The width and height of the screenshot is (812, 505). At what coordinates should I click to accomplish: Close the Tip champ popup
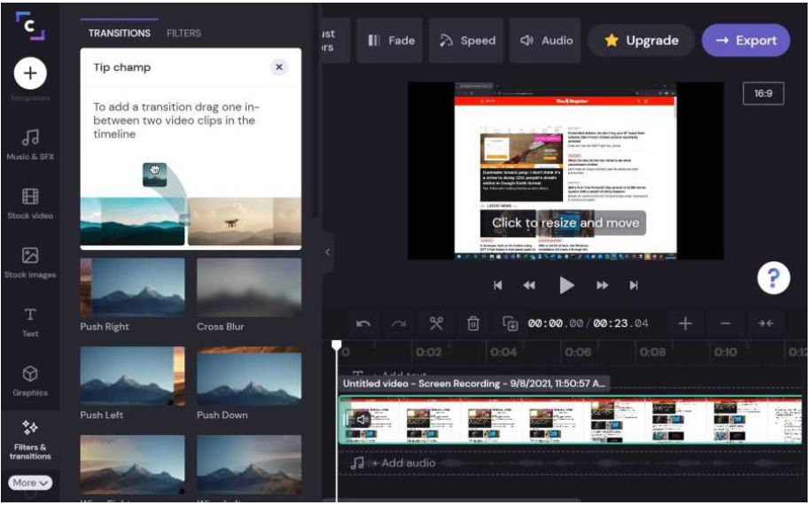pos(279,67)
